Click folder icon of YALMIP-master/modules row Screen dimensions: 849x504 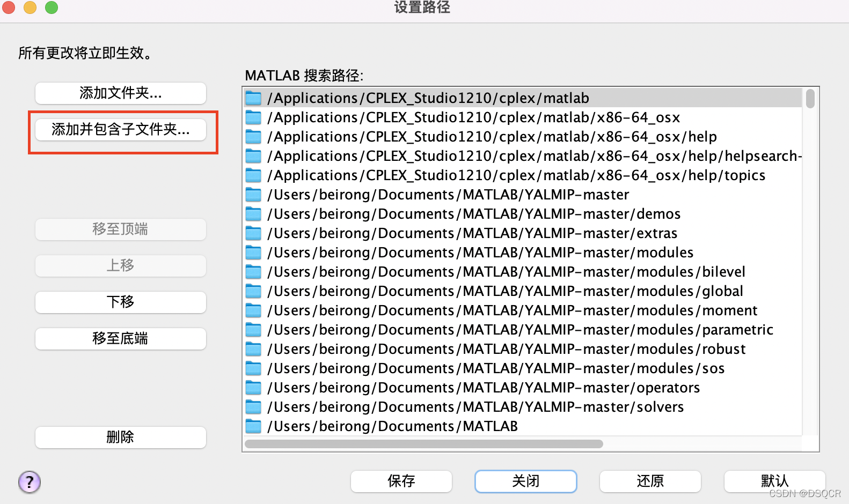253,253
